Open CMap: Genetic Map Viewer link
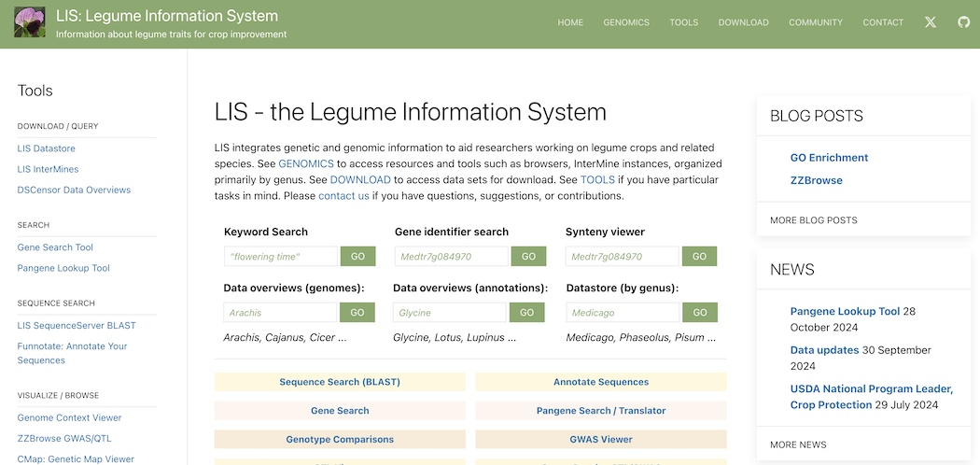The width and height of the screenshot is (980, 465). pos(76,458)
